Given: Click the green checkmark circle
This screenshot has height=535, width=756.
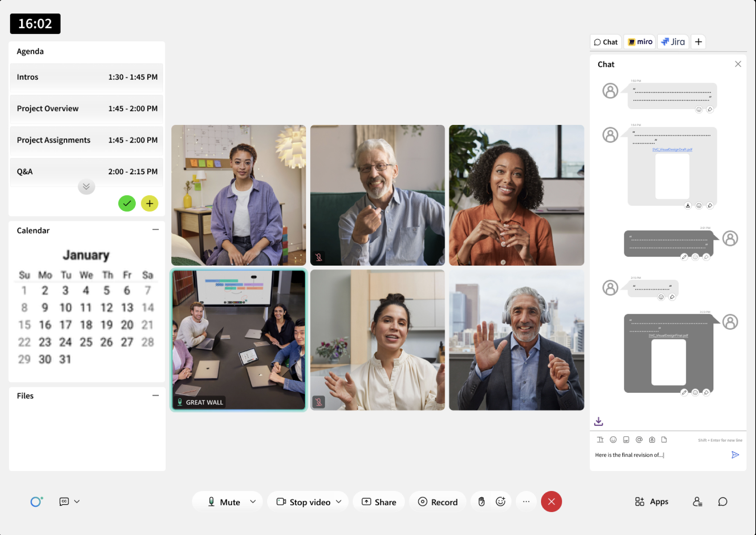Looking at the screenshot, I should tap(127, 204).
